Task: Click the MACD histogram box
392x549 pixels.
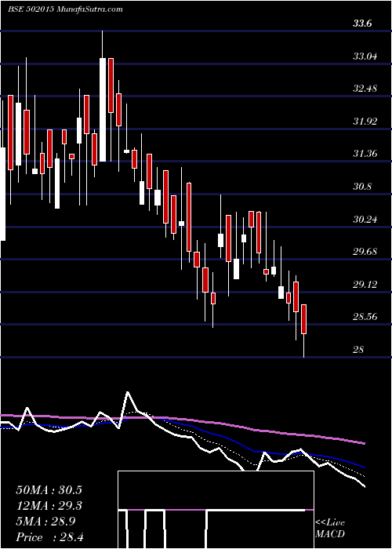Action: (x=216, y=510)
